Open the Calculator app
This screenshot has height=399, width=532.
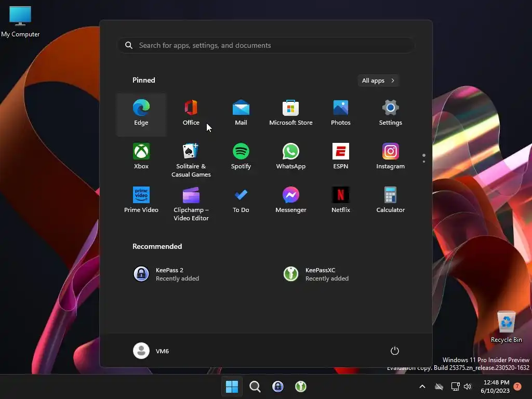coord(391,202)
